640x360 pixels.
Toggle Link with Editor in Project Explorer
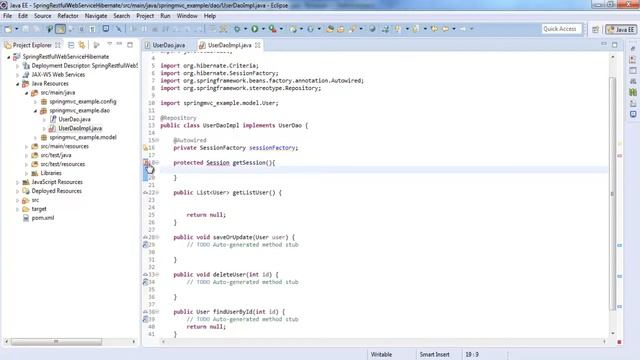click(x=82, y=45)
